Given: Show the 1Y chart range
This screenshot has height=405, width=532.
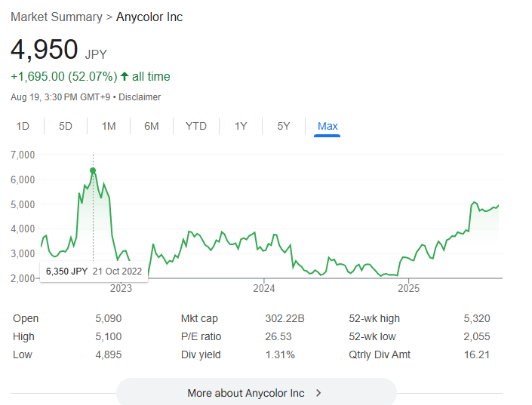Looking at the screenshot, I should [x=241, y=126].
